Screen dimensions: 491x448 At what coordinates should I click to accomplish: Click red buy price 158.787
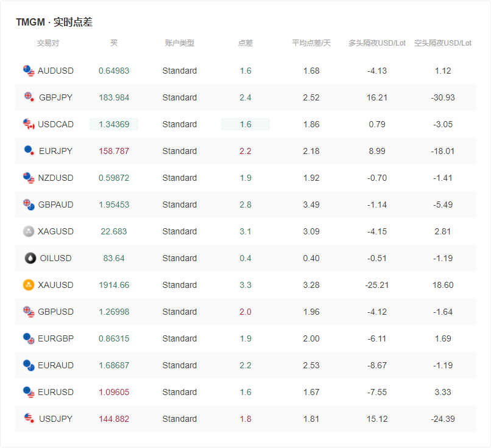[x=114, y=151]
